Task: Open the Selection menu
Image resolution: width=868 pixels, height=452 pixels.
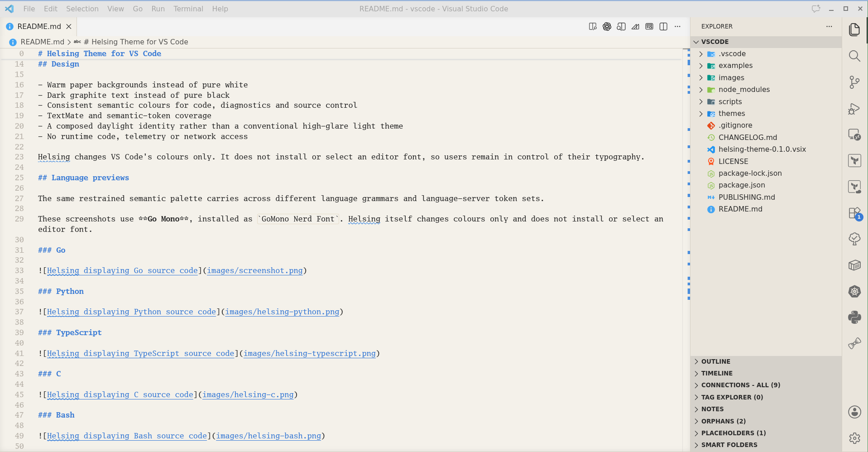Action: [x=82, y=9]
